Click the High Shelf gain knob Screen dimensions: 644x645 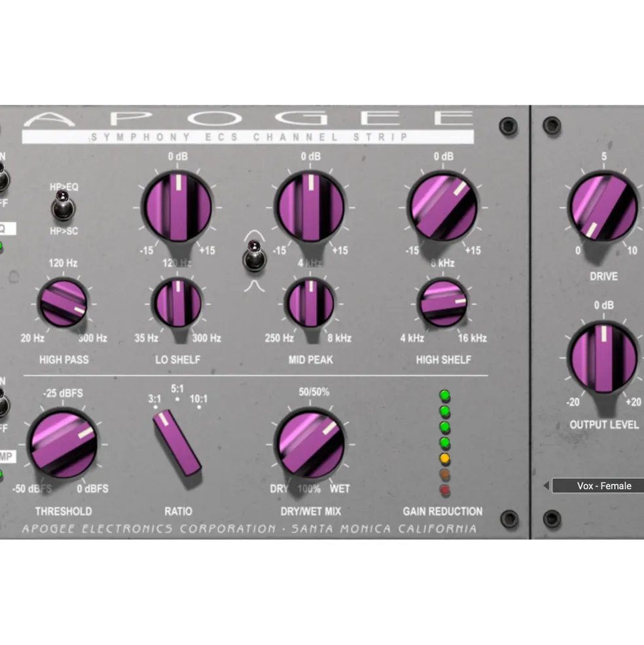[443, 206]
